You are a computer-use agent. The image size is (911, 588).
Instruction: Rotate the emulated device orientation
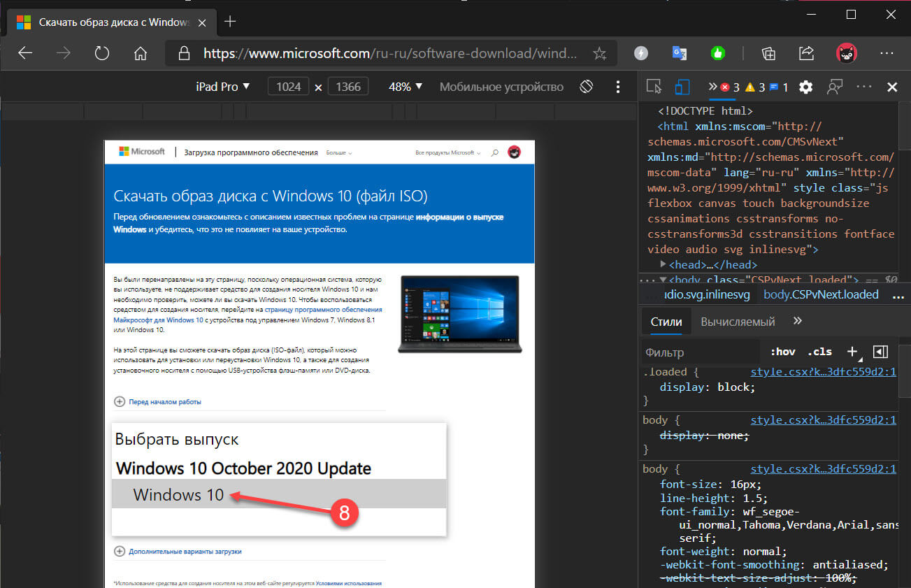(586, 87)
